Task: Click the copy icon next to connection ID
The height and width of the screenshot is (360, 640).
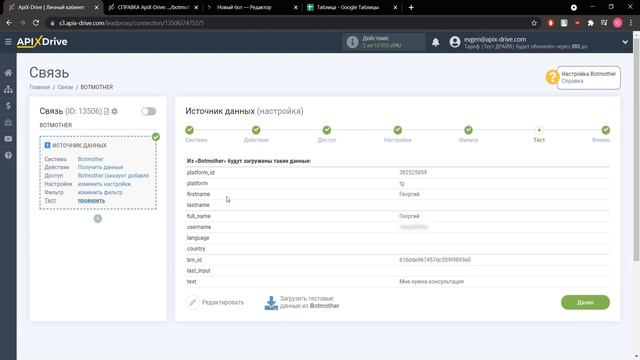Action: (x=107, y=111)
